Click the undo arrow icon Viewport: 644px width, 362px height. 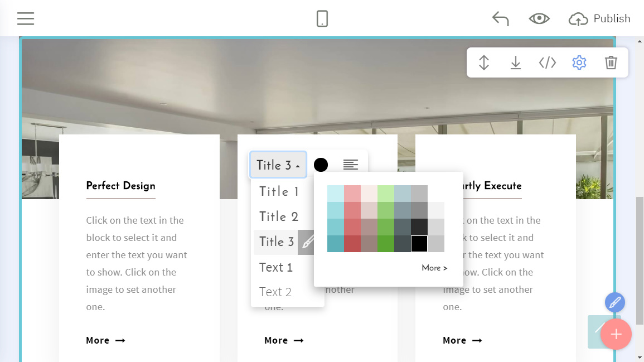click(500, 18)
